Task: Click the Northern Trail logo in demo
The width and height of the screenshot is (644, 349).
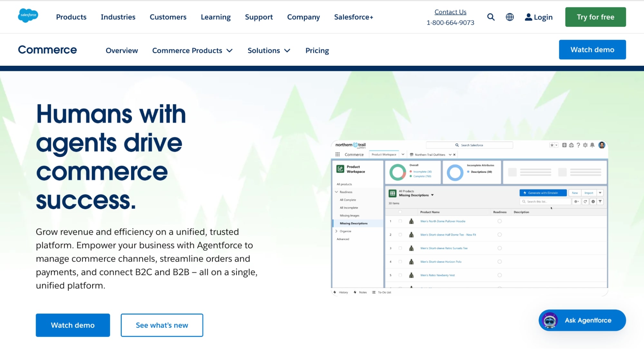Action: coord(351,145)
